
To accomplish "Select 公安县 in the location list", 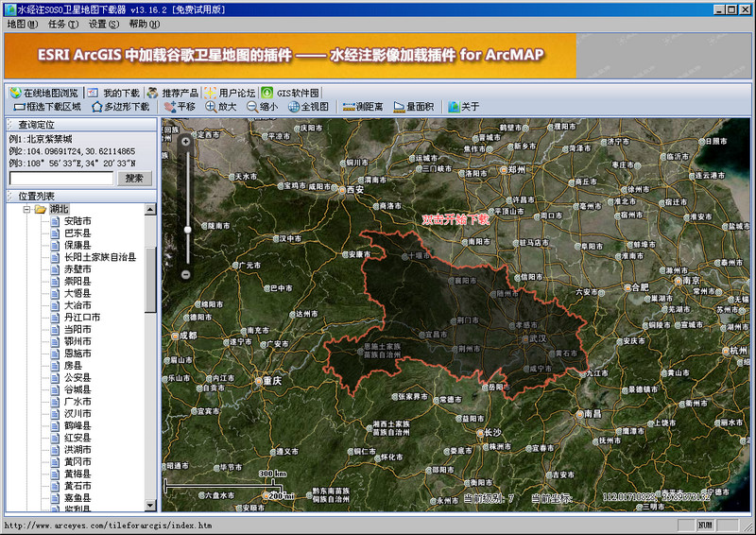I will [77, 378].
